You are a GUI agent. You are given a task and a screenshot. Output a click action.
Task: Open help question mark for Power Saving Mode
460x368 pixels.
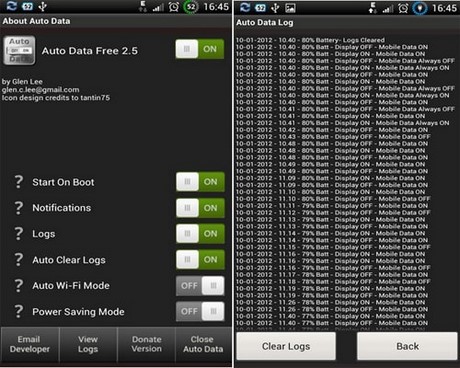(19, 311)
